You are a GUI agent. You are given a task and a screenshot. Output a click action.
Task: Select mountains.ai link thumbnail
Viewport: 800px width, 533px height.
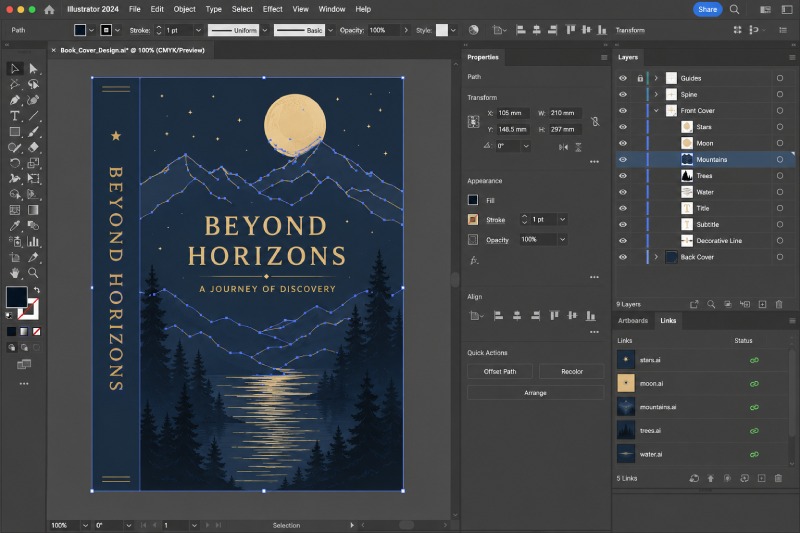626,407
